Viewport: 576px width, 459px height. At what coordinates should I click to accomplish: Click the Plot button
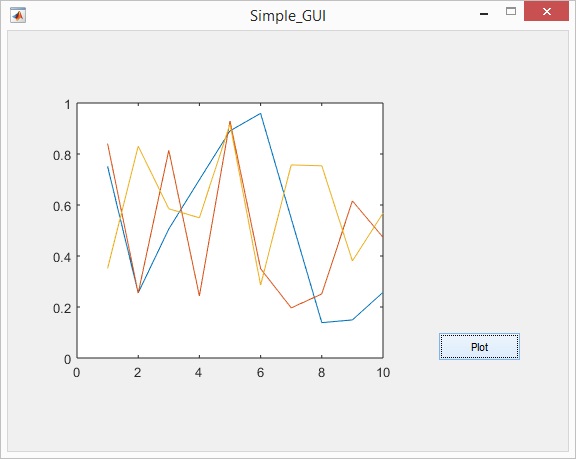479,347
